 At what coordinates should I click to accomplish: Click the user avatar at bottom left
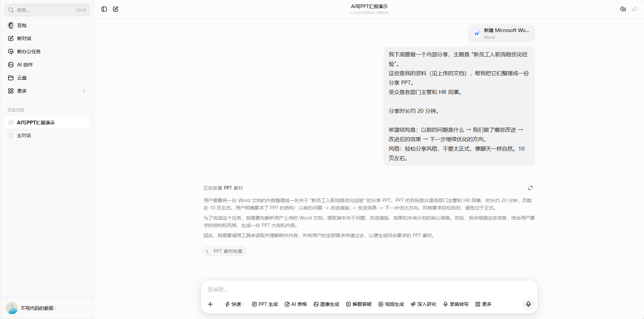point(12,308)
